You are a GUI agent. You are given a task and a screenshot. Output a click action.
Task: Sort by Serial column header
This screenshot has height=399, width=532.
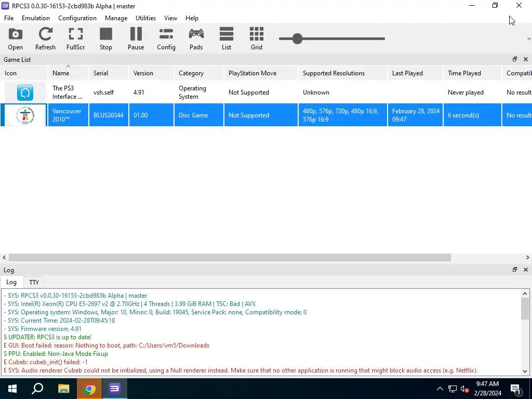pyautogui.click(x=109, y=73)
